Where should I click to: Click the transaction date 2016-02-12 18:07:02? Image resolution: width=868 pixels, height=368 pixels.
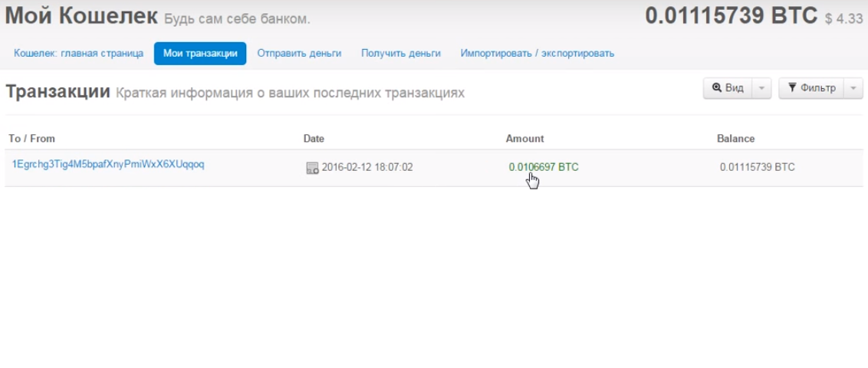pos(367,167)
